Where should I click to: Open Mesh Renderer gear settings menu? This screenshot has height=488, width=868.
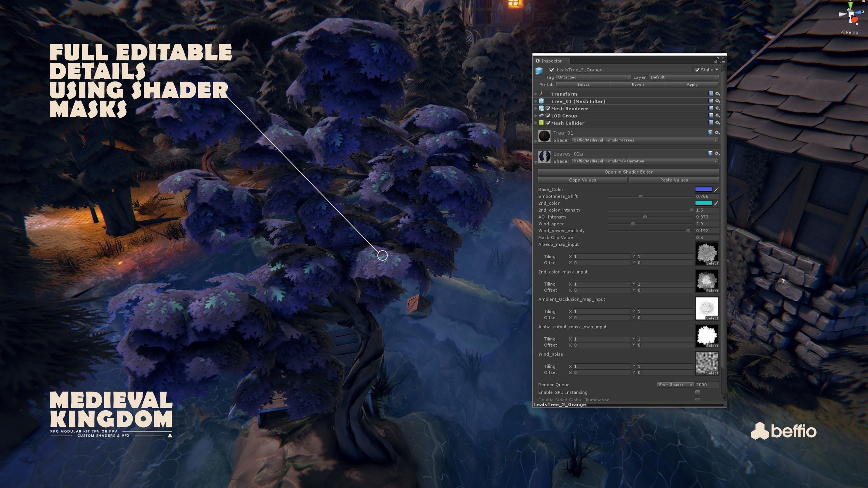[x=717, y=108]
